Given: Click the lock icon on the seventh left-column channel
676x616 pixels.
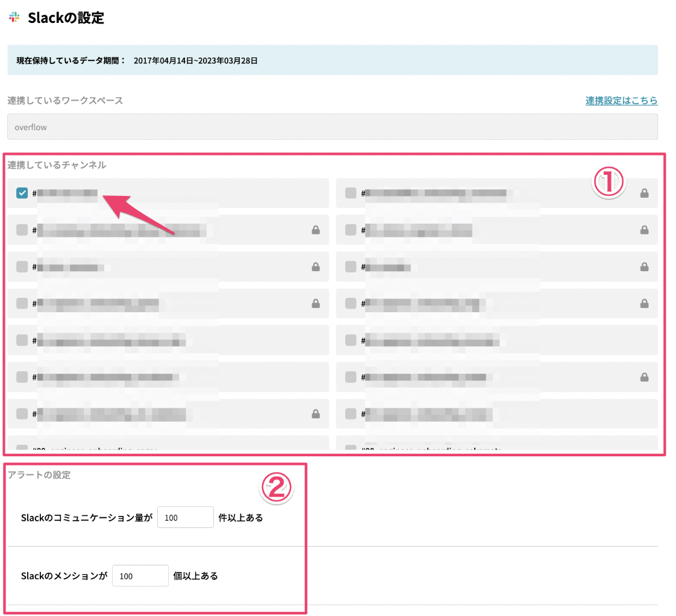Looking at the screenshot, I should click(x=316, y=413).
